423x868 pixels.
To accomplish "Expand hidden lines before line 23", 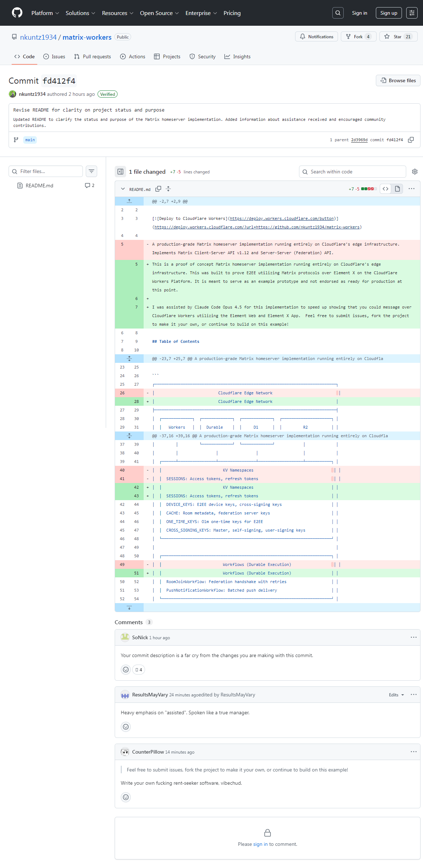I will [129, 359].
